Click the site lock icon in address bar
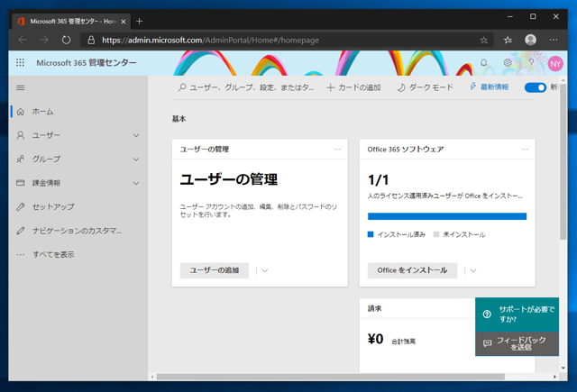This screenshot has height=392, width=577. [91, 40]
